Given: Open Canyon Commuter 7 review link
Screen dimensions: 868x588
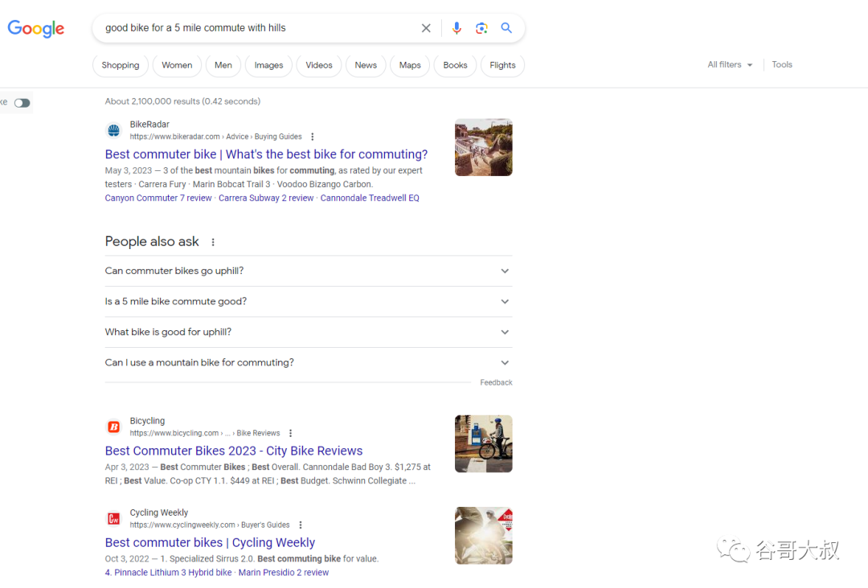Looking at the screenshot, I should pos(158,198).
